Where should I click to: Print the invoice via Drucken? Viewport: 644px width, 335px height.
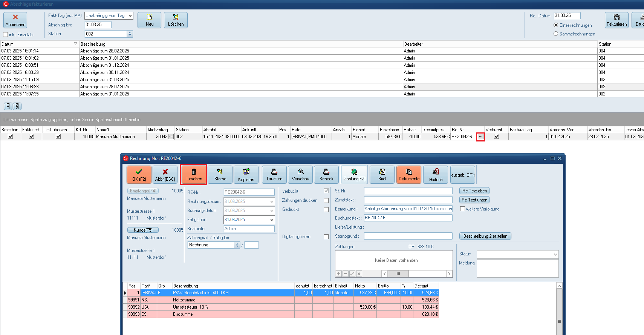coord(274,174)
